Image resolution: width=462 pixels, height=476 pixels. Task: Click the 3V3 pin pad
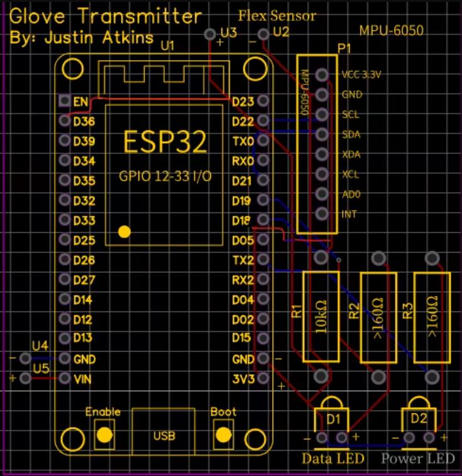263,379
